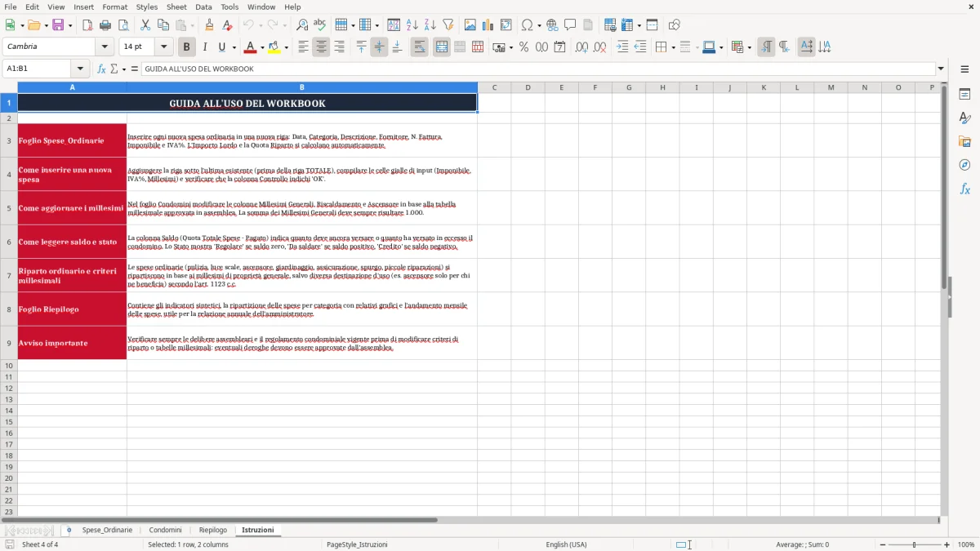Open the Function Wizard
Image resolution: width=980 pixels, height=551 pixels.
point(102,69)
